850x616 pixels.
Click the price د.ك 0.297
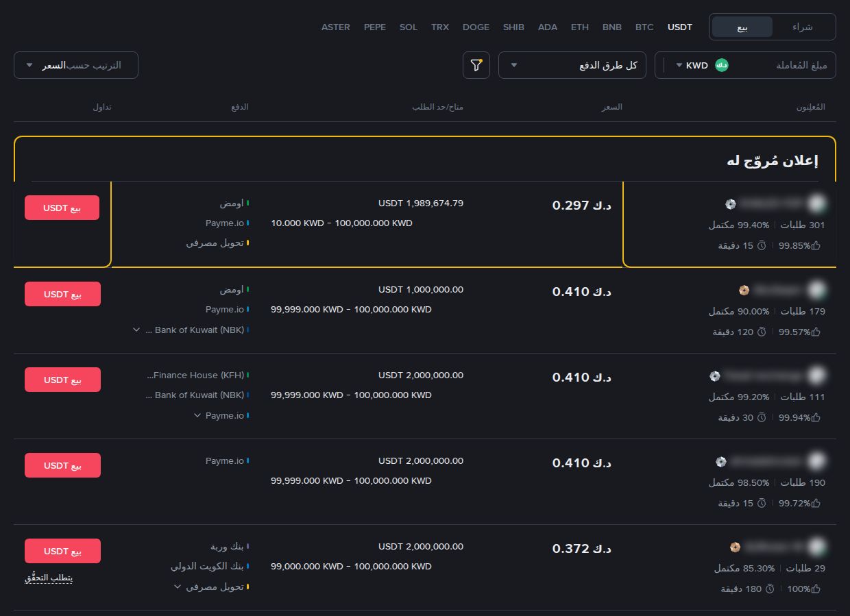582,205
